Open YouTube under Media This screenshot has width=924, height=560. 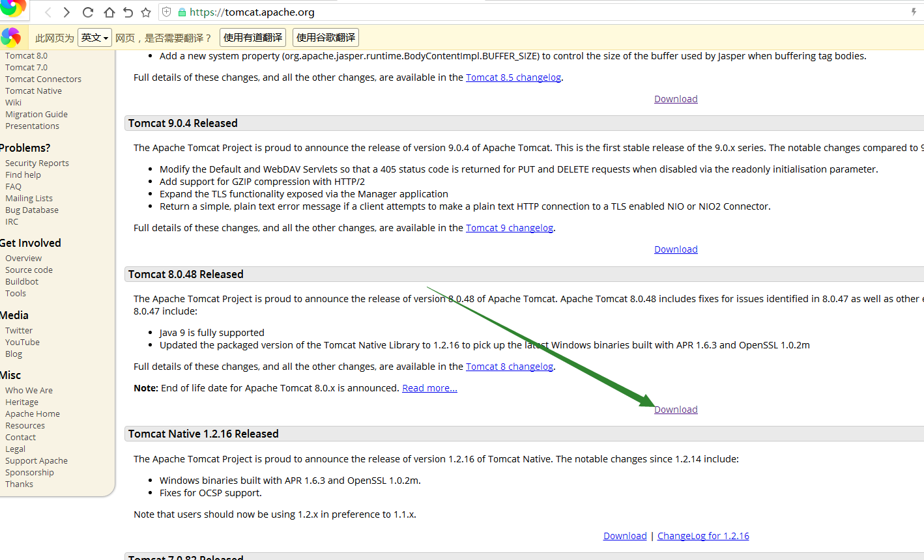[x=22, y=343]
